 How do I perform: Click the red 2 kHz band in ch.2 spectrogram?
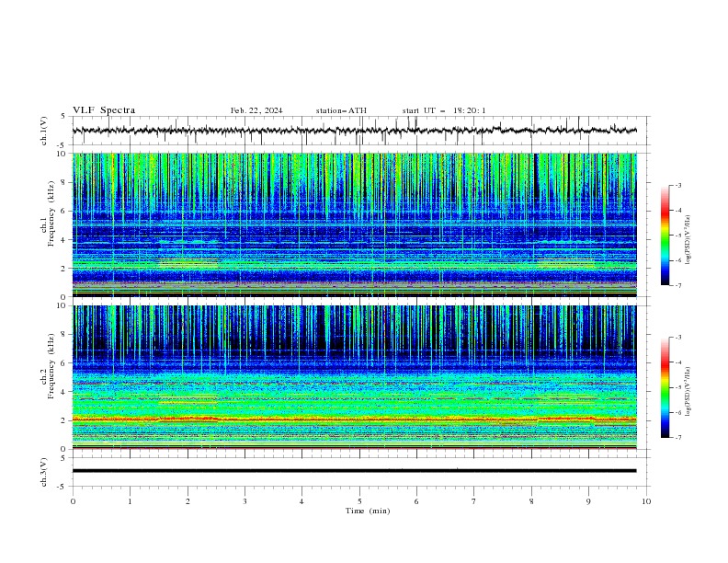(354, 419)
